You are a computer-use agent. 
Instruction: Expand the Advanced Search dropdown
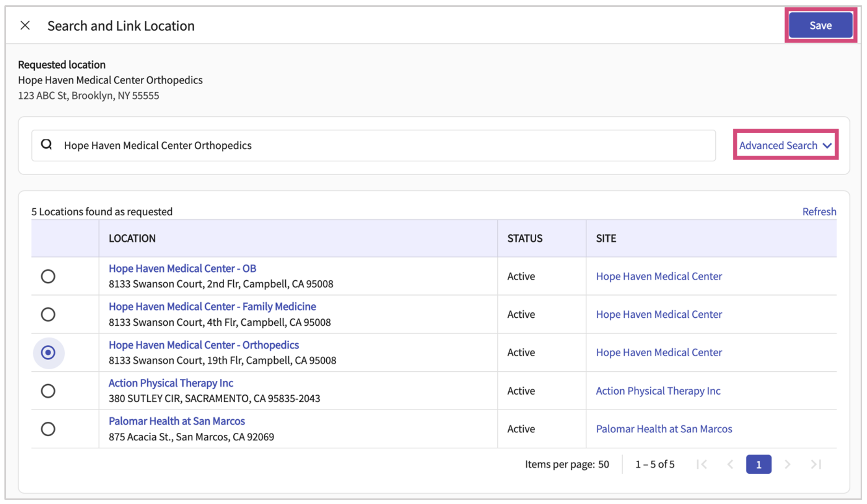click(x=785, y=145)
